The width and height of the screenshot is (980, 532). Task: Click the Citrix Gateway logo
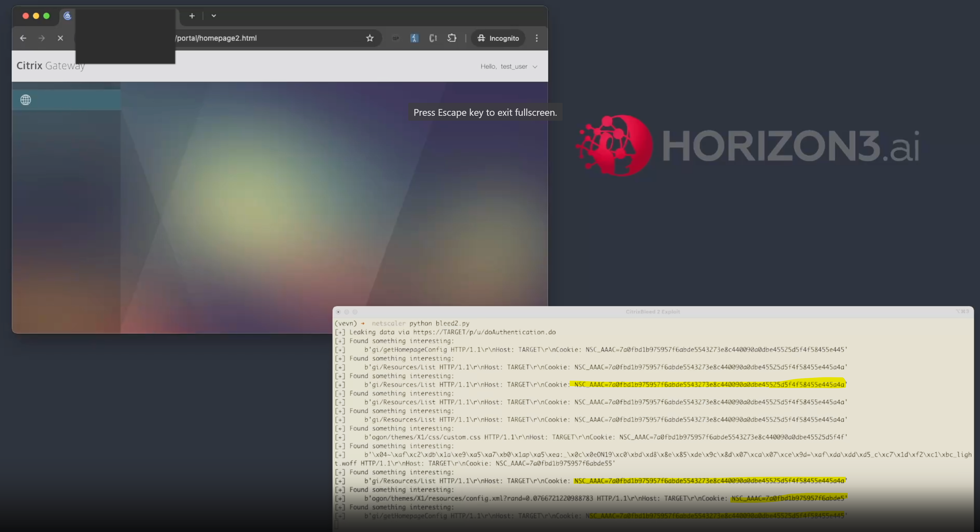point(50,66)
